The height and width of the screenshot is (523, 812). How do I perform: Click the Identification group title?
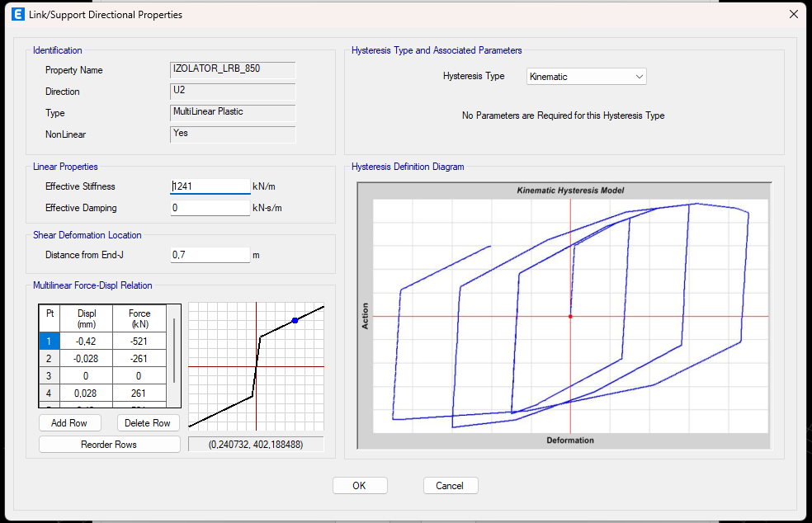click(58, 50)
